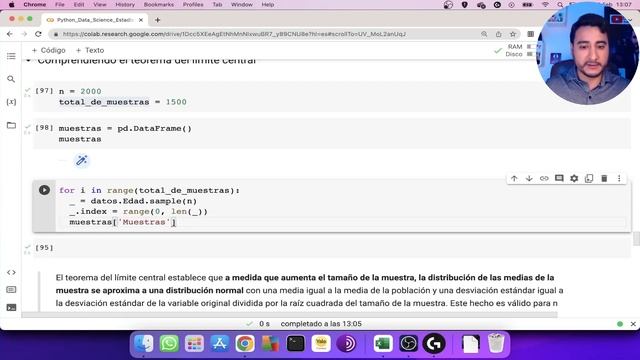Screen dimensions: 640x360
Task: Open the History menu
Action: (125, 4)
